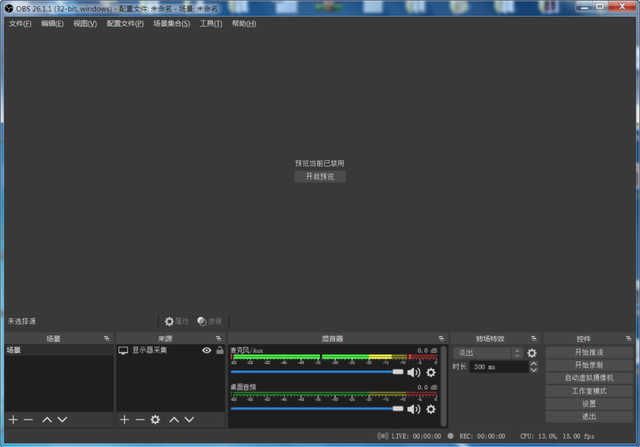Image resolution: width=640 pixels, height=447 pixels.
Task: Open the 文件(F) menu
Action: (20, 24)
